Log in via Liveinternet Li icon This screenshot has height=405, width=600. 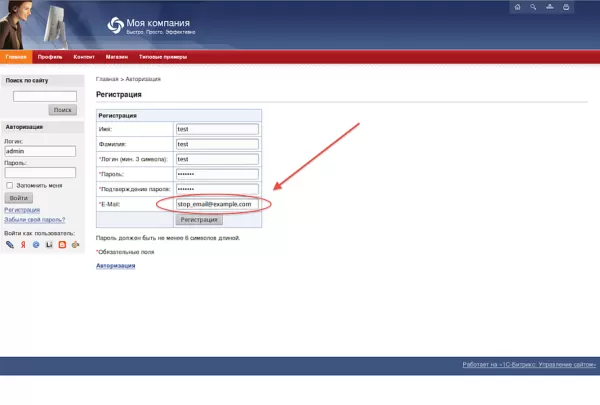click(49, 245)
